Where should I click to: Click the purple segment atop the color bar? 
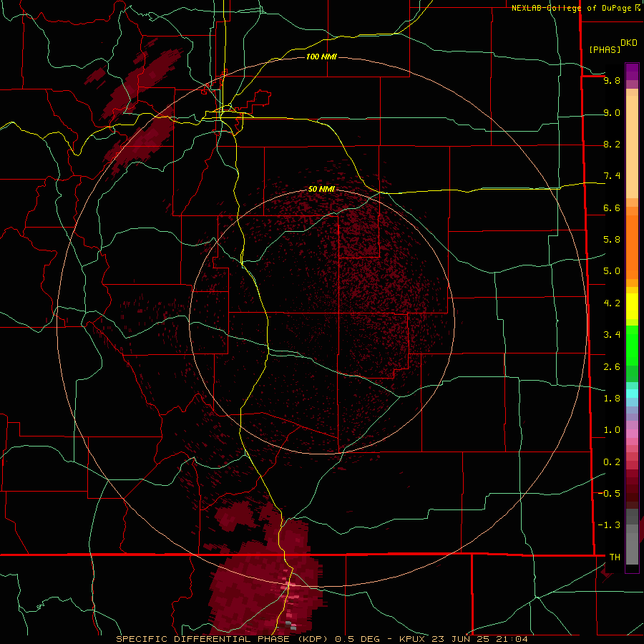click(632, 72)
